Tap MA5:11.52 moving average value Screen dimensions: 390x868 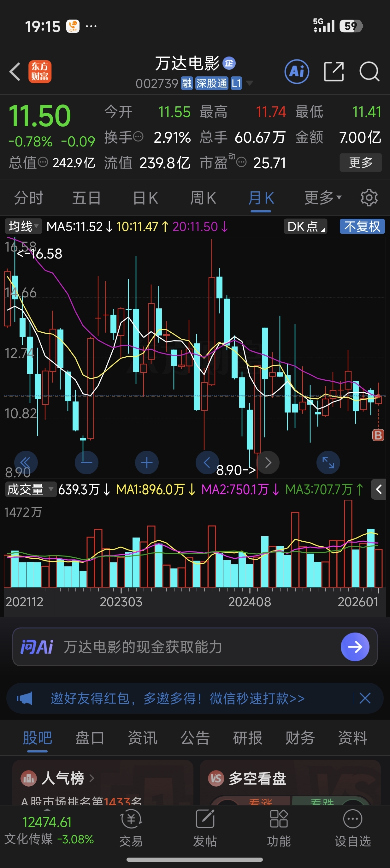(80, 226)
